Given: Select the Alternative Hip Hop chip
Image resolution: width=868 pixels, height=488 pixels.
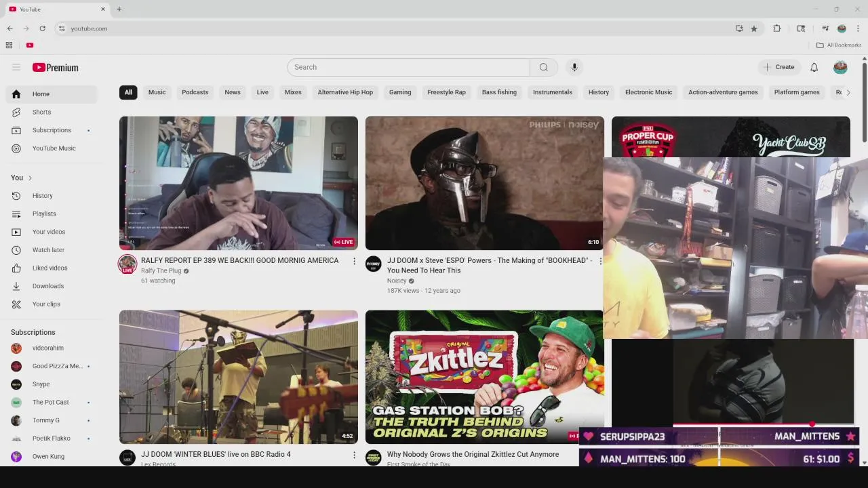Looking at the screenshot, I should tap(345, 92).
